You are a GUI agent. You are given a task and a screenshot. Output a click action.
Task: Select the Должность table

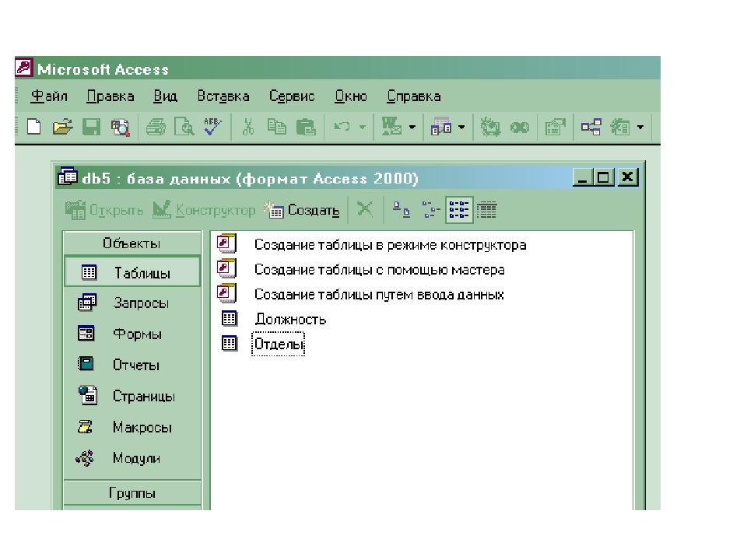pyautogui.click(x=289, y=319)
